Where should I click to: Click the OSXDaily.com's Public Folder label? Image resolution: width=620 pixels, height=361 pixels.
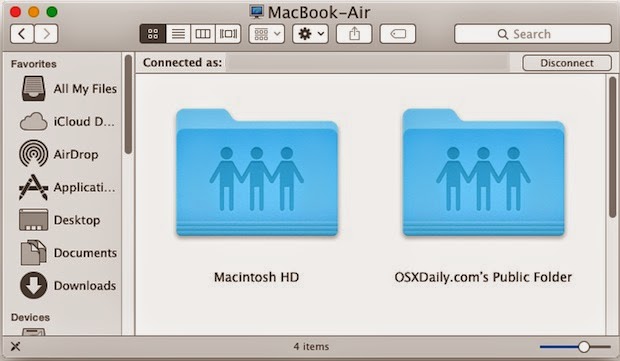click(x=483, y=277)
